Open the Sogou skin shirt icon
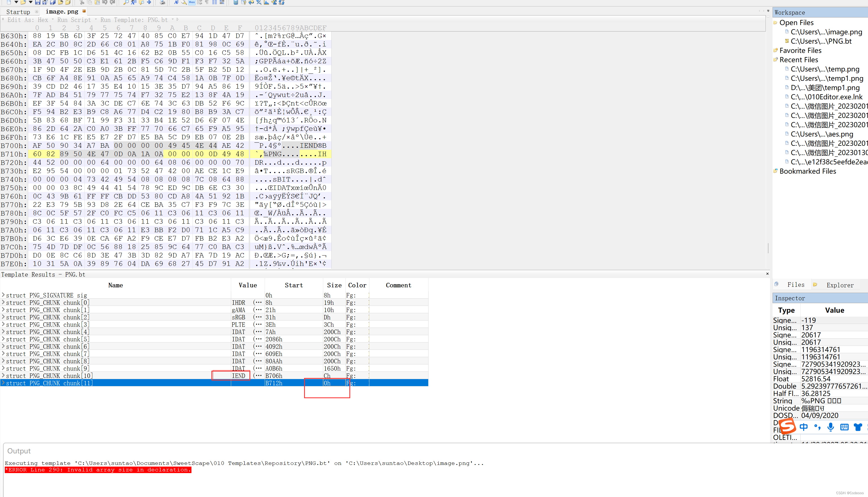 (858, 427)
